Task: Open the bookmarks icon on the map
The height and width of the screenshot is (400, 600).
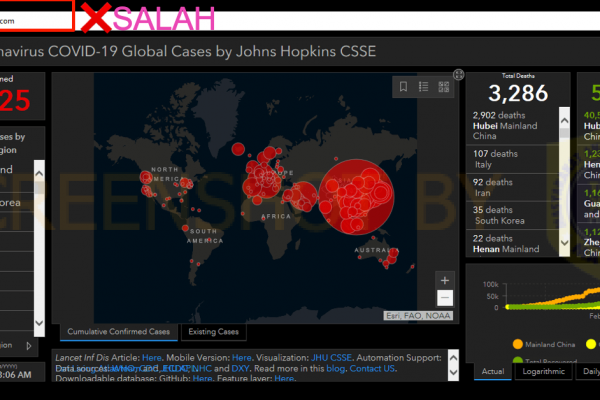Action: click(x=403, y=87)
